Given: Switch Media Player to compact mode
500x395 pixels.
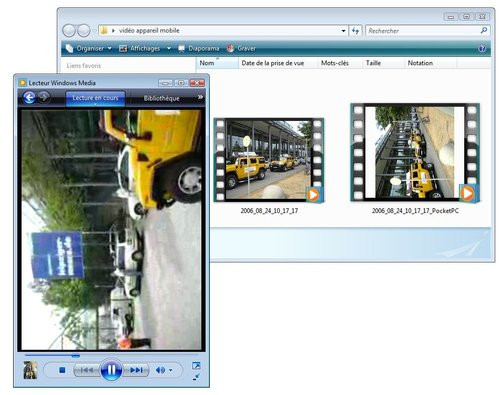Looking at the screenshot, I should (x=196, y=377).
